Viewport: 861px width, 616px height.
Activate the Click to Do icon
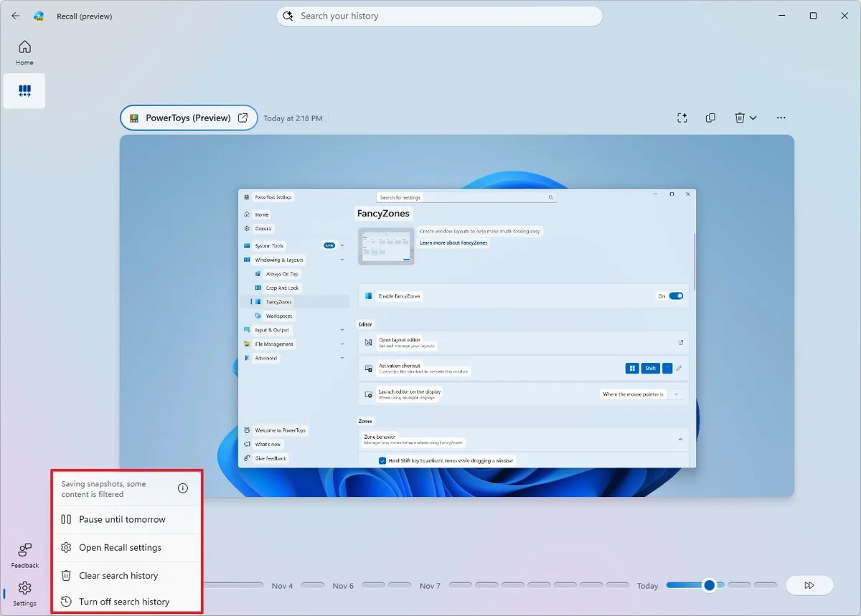(x=682, y=118)
